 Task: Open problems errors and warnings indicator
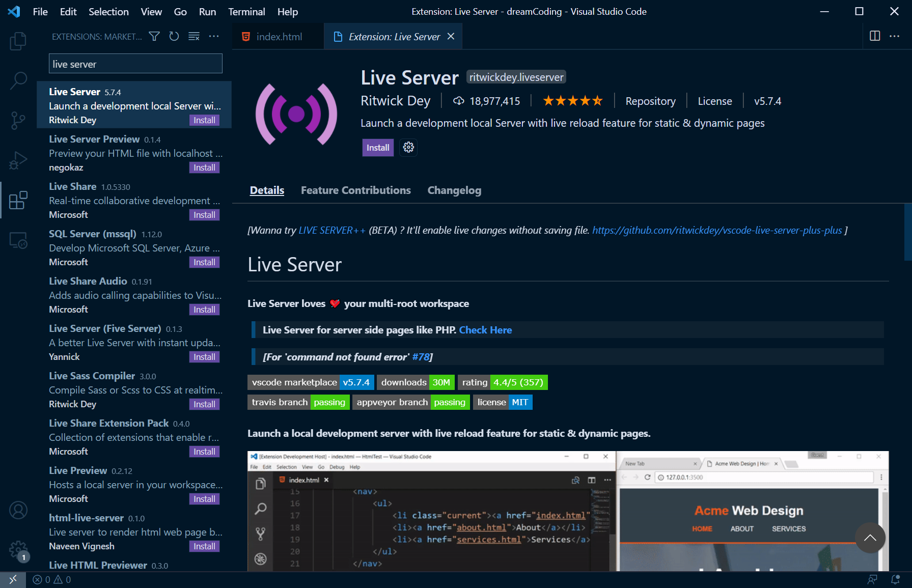52,579
